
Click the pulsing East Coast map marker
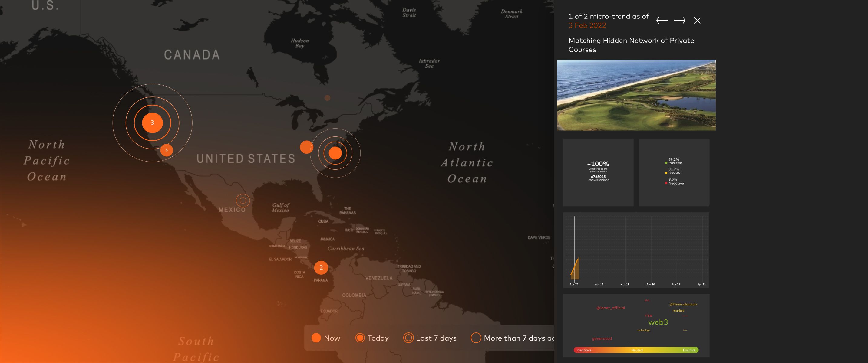(335, 153)
